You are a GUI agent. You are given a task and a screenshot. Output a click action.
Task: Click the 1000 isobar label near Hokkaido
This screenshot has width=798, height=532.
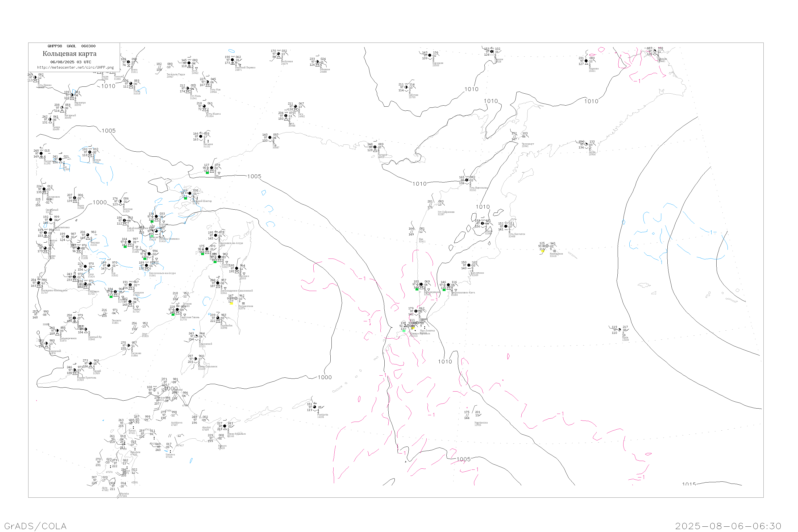pyautogui.click(x=171, y=389)
